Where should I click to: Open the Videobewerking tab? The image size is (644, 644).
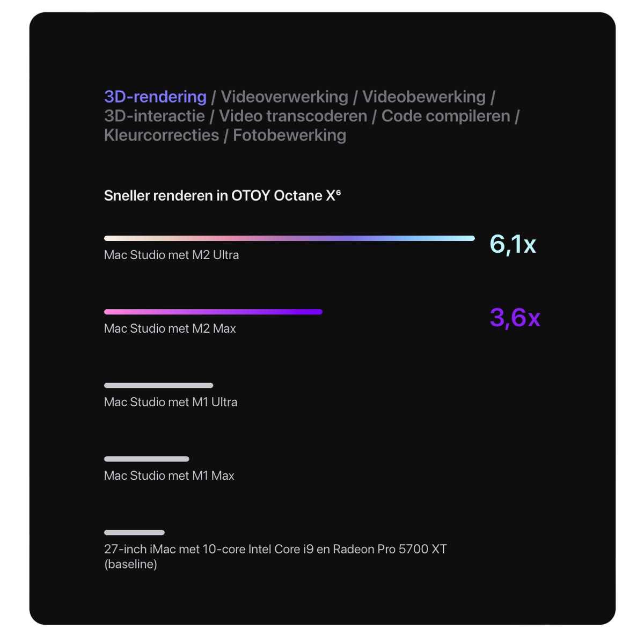424,97
